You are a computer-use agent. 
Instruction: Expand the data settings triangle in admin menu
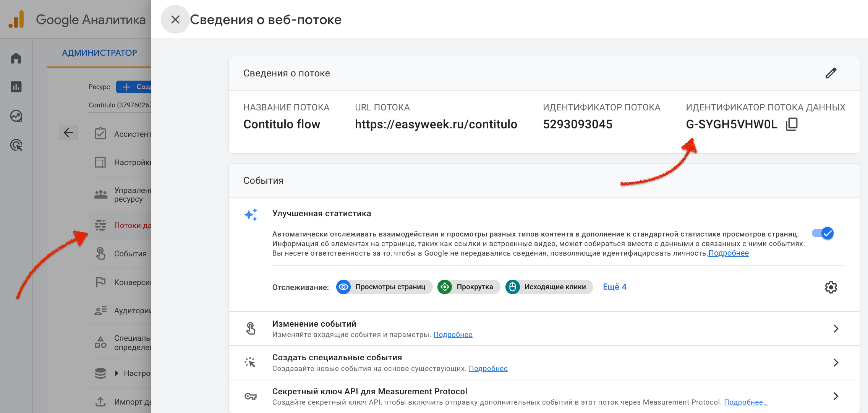pos(117,373)
